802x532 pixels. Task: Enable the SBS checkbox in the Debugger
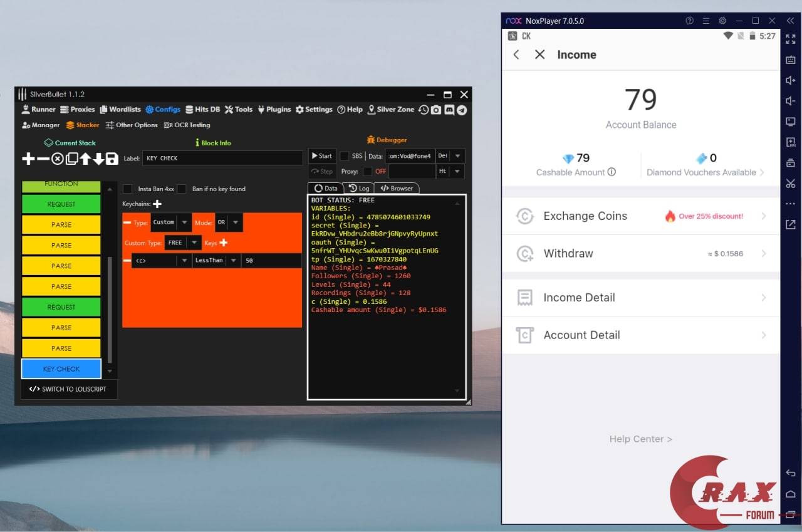coord(345,156)
